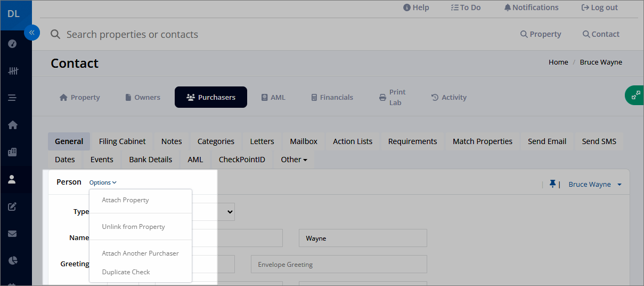Click the home icon in sidebar

(x=13, y=125)
